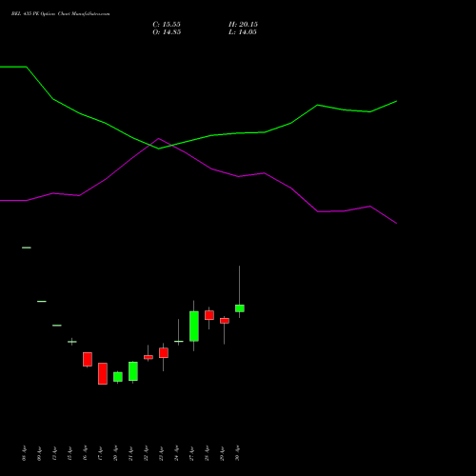This screenshot has height=476, width=476.
Task: Click the 30 Apr date label on the axis
Action: (238, 453)
